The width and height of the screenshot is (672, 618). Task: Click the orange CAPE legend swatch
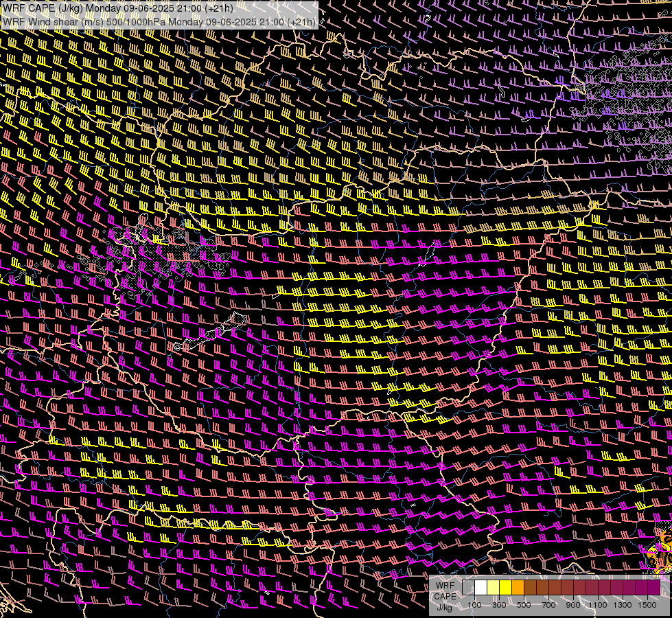tap(518, 587)
